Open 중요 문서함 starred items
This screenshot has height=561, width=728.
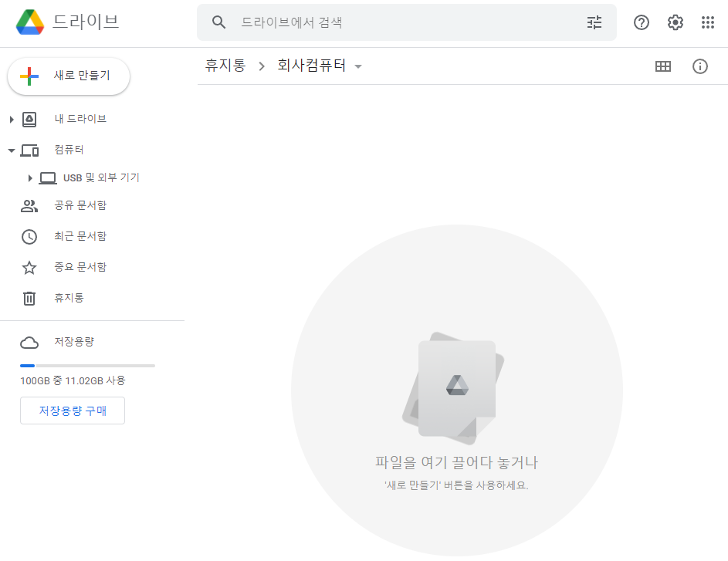click(x=80, y=267)
